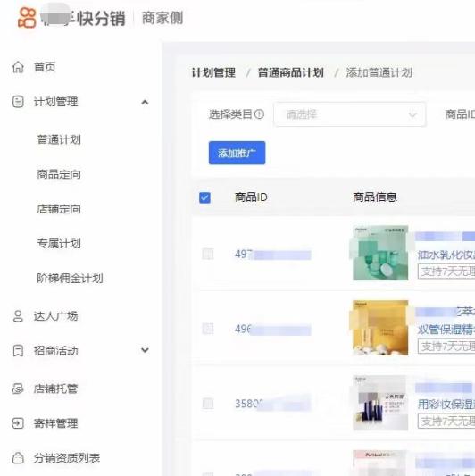Select 商品定向 in the sidebar

(x=59, y=174)
